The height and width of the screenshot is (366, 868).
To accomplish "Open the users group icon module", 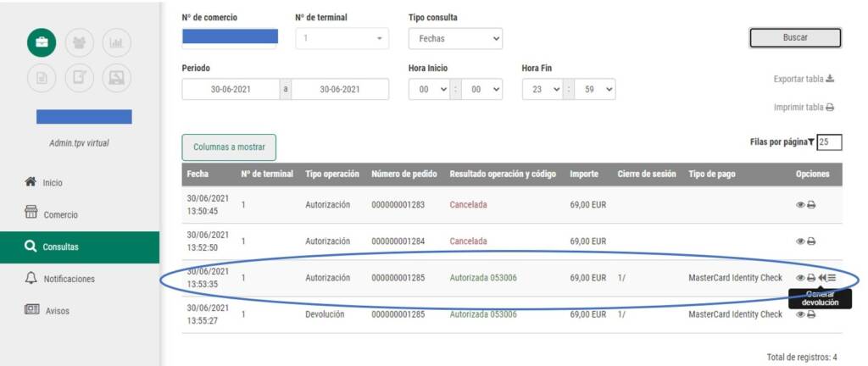I will (80, 42).
